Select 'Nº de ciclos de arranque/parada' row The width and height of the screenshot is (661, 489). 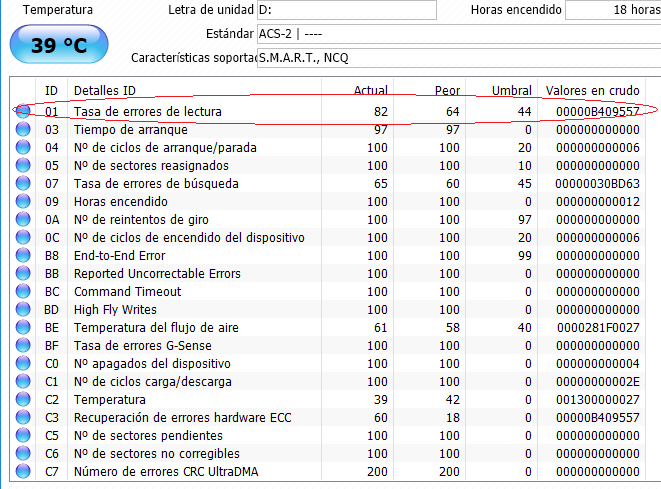(x=327, y=147)
